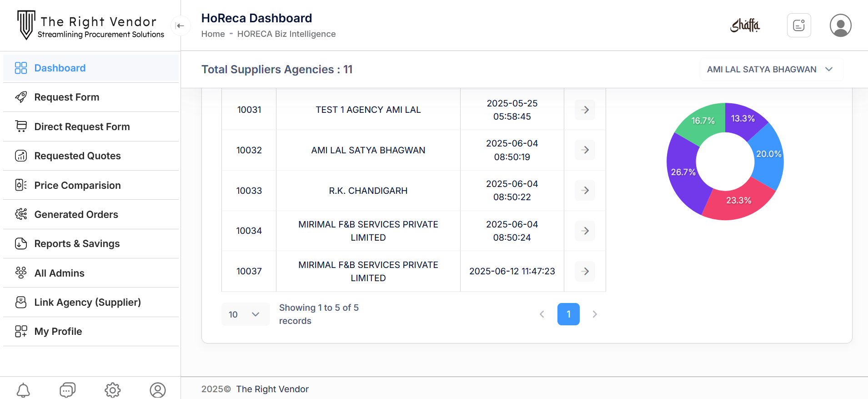Click Showing 1 to 5 of 5 records text
Viewport: 868px width, 399px height.
tap(319, 314)
